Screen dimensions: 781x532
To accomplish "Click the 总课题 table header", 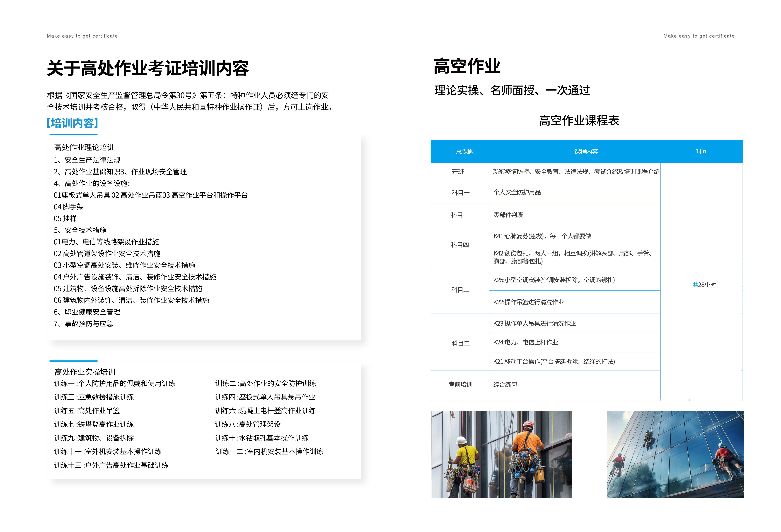I will tap(464, 151).
